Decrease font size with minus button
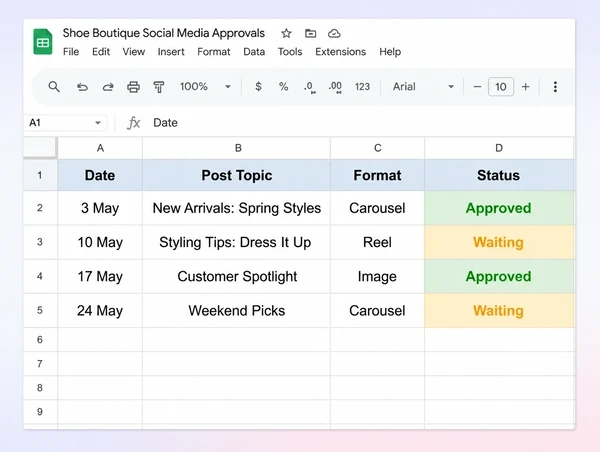 (x=477, y=87)
